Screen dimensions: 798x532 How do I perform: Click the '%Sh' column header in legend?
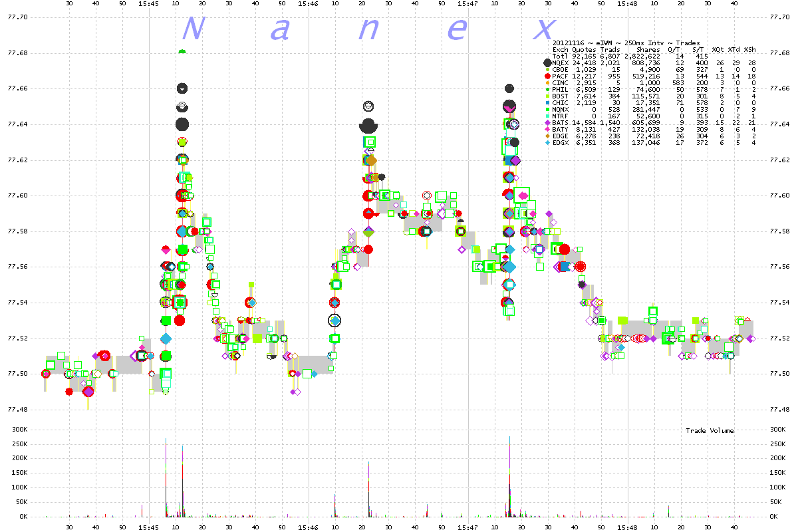(x=750, y=50)
